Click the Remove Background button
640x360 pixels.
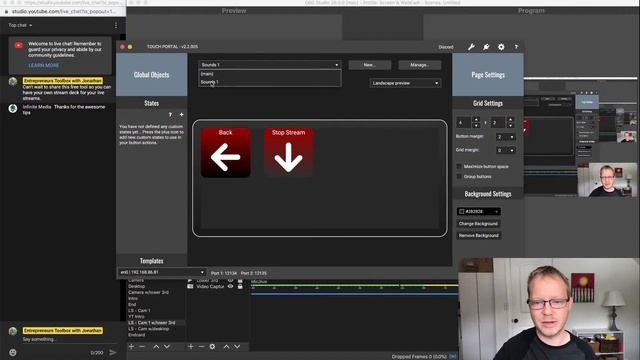(479, 236)
